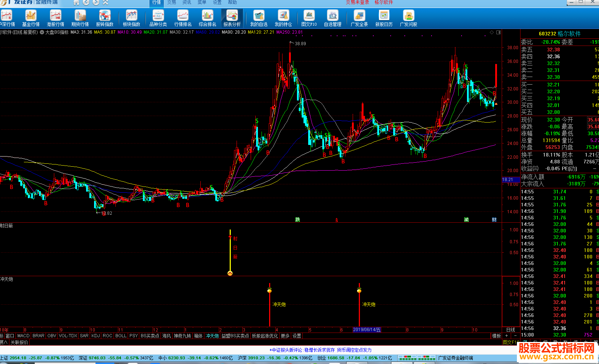Open the 报表分析 report analysis icon
This screenshot has height=364, width=599.
click(232, 18)
